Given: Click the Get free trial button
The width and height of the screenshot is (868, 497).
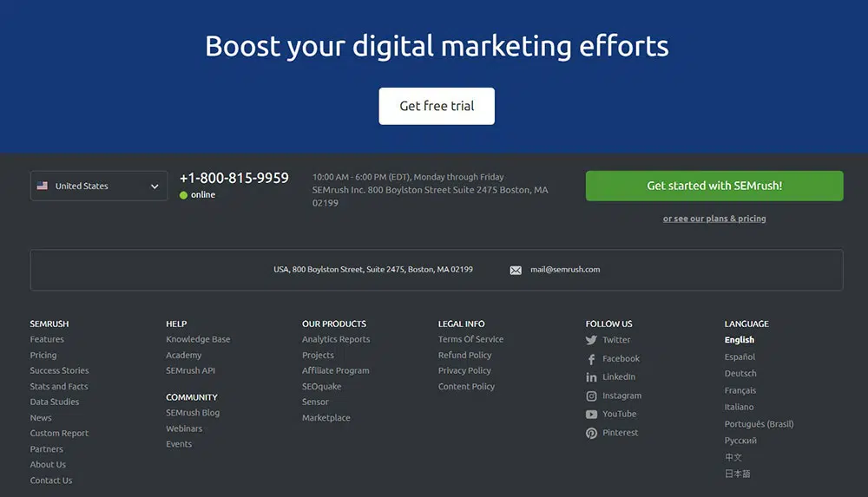Looking at the screenshot, I should click(437, 106).
